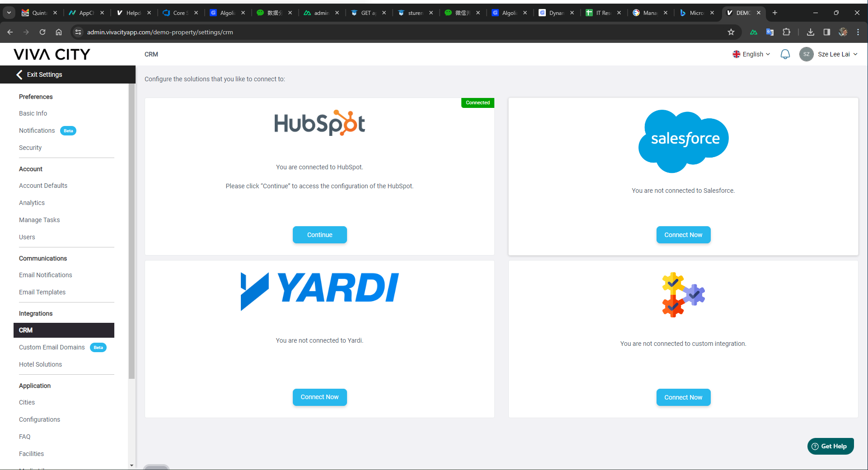Click the UK flag language icon
This screenshot has width=868, height=470.
pos(737,54)
